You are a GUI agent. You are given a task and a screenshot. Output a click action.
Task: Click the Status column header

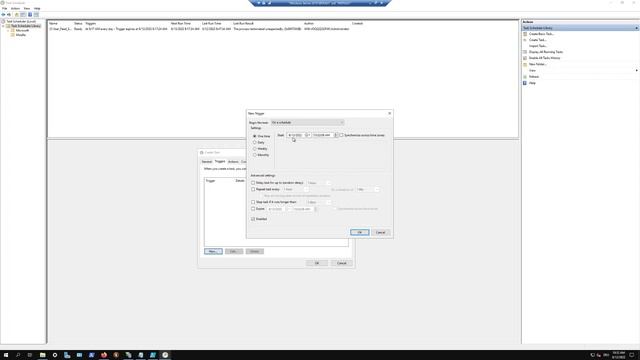pos(78,24)
